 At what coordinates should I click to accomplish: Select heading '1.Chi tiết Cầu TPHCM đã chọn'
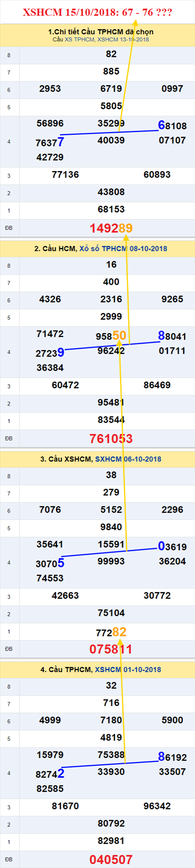point(101,32)
